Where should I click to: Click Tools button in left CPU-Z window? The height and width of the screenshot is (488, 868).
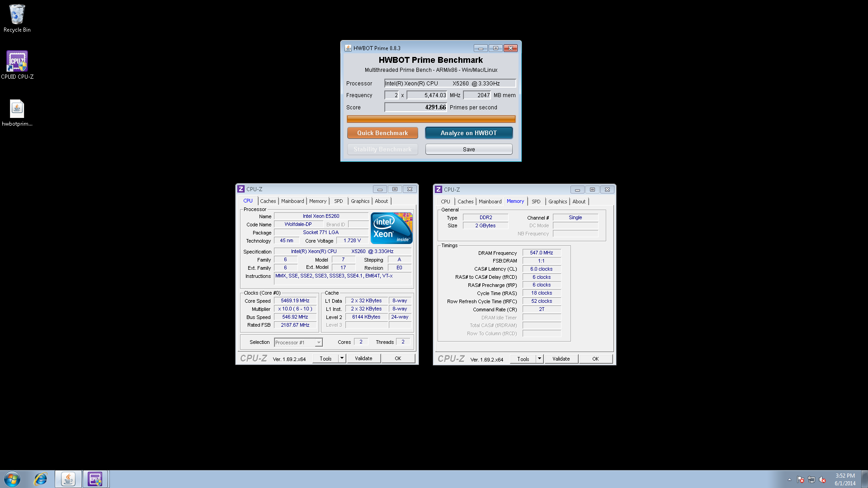325,358
